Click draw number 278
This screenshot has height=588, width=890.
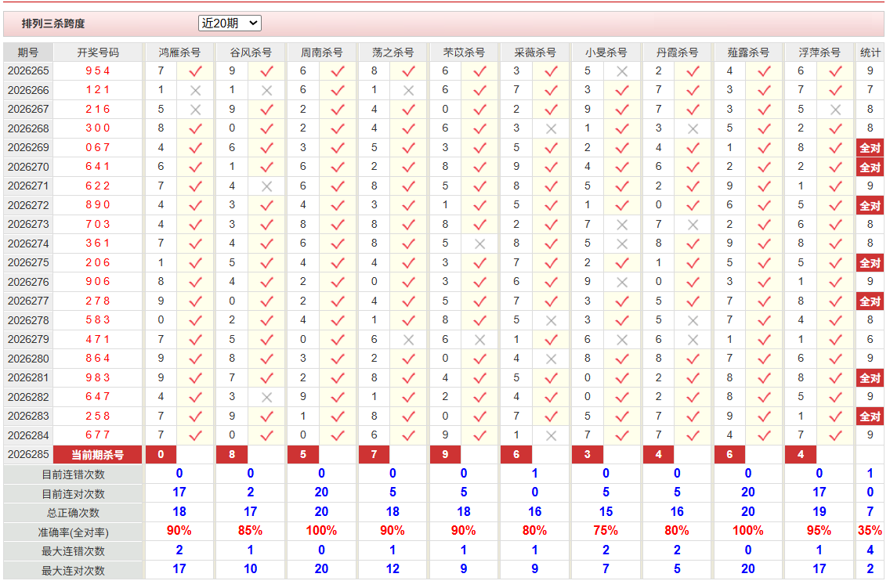pos(98,301)
